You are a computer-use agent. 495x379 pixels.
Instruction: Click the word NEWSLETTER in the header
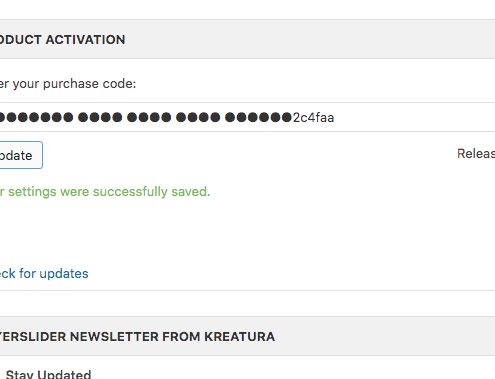tap(114, 337)
